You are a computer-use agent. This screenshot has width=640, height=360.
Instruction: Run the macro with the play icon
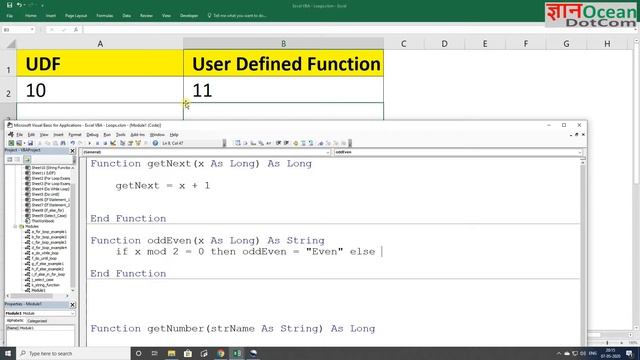[89, 143]
